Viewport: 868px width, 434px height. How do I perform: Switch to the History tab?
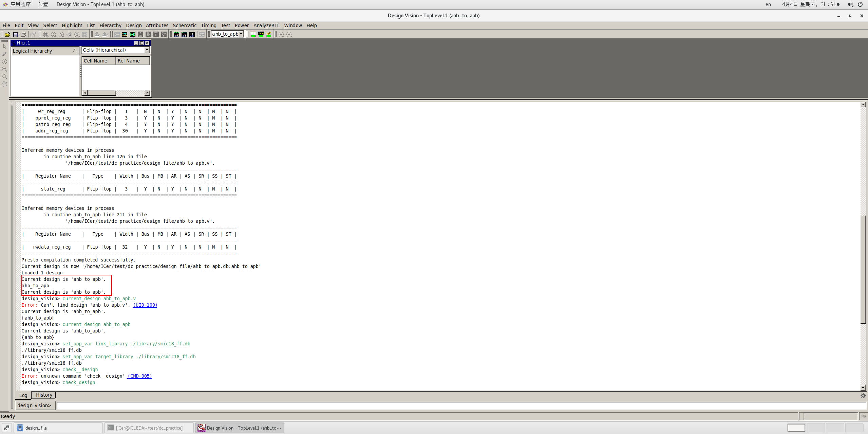44,395
